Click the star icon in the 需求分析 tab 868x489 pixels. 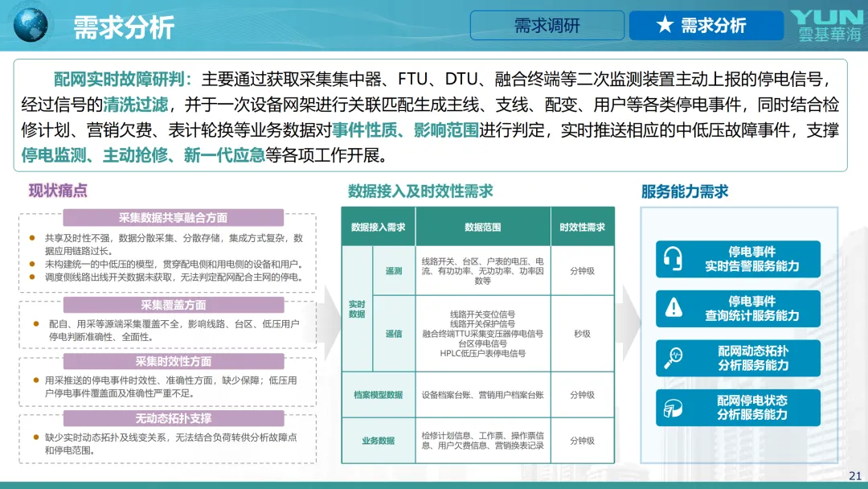[x=665, y=25]
